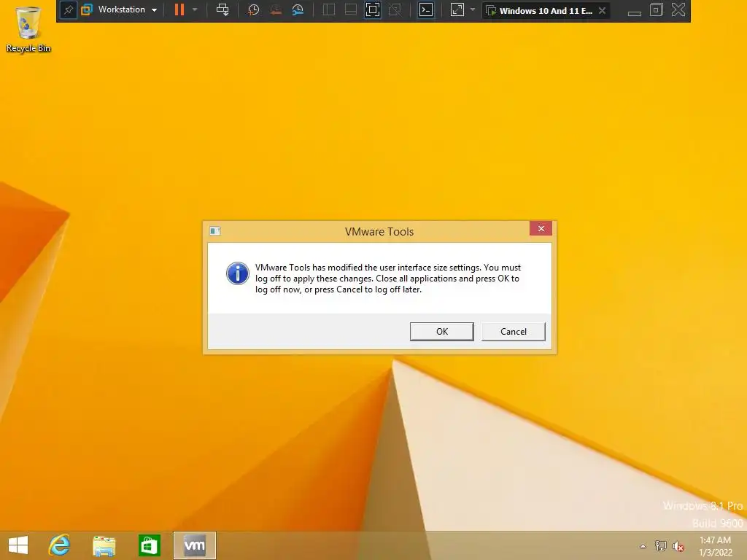
Task: Click OK to log off now
Action: coord(441,332)
